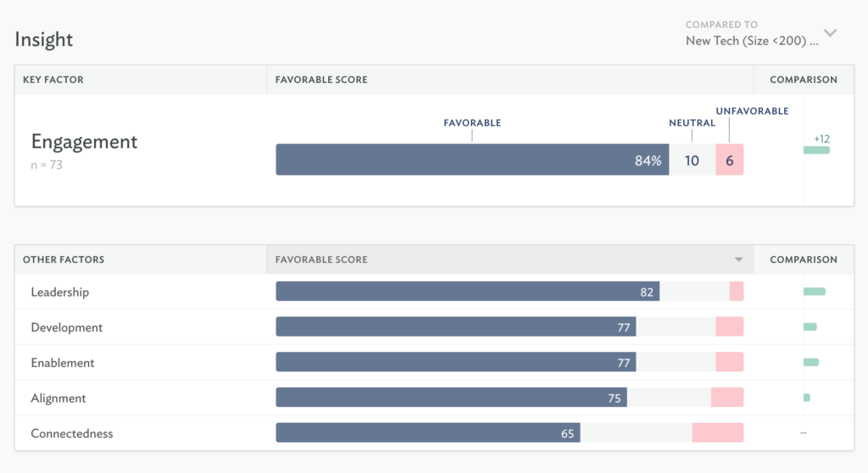Click the Connectedness unfavorable pink segment
The height and width of the screenshot is (473, 868).
(x=718, y=433)
